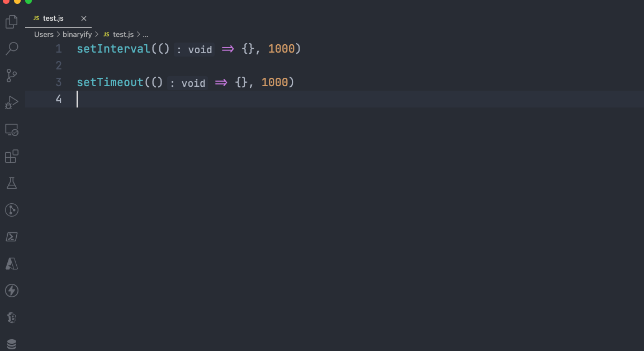The image size is (644, 351).
Task: Open the Thunder Client lightning icon
Action: click(11, 291)
